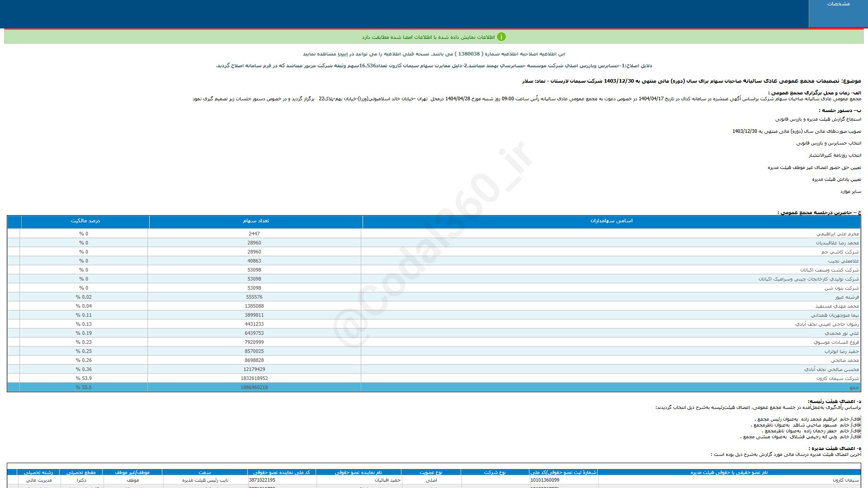Viewport: 868px width, 488px height.
Task: Click share count 1385088
Action: coord(254,306)
